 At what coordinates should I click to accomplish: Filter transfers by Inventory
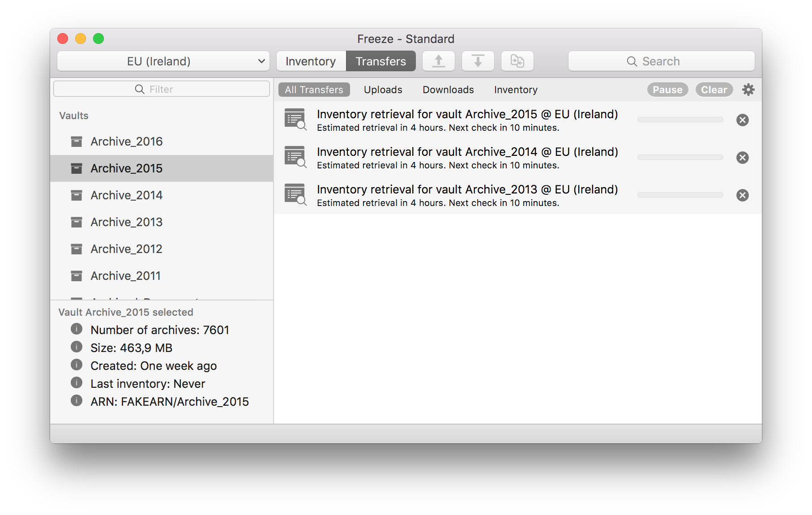[516, 90]
